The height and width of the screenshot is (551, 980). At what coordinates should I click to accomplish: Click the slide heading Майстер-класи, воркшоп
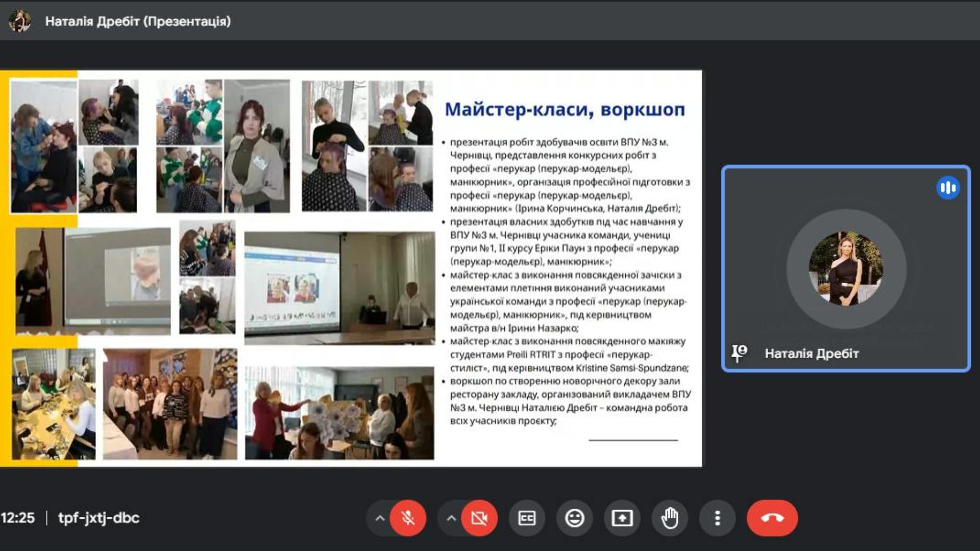565,110
